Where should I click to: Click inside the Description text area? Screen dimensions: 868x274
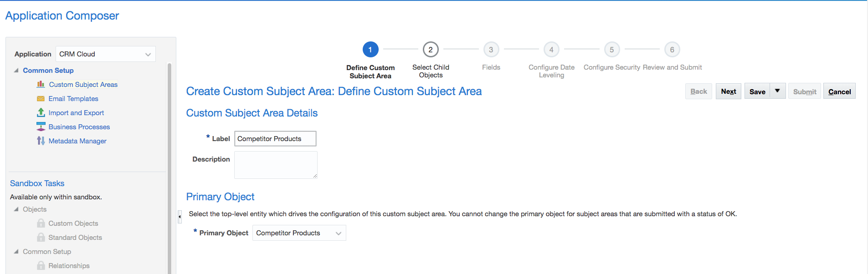[275, 165]
